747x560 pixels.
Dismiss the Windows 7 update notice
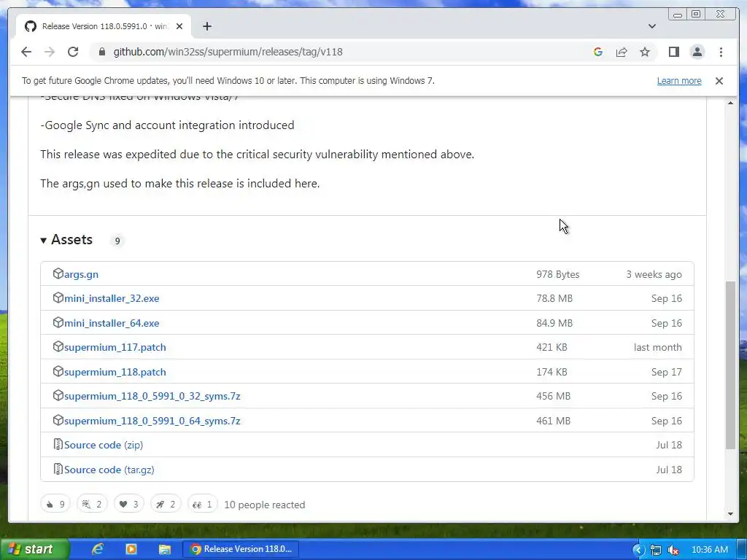(x=719, y=81)
